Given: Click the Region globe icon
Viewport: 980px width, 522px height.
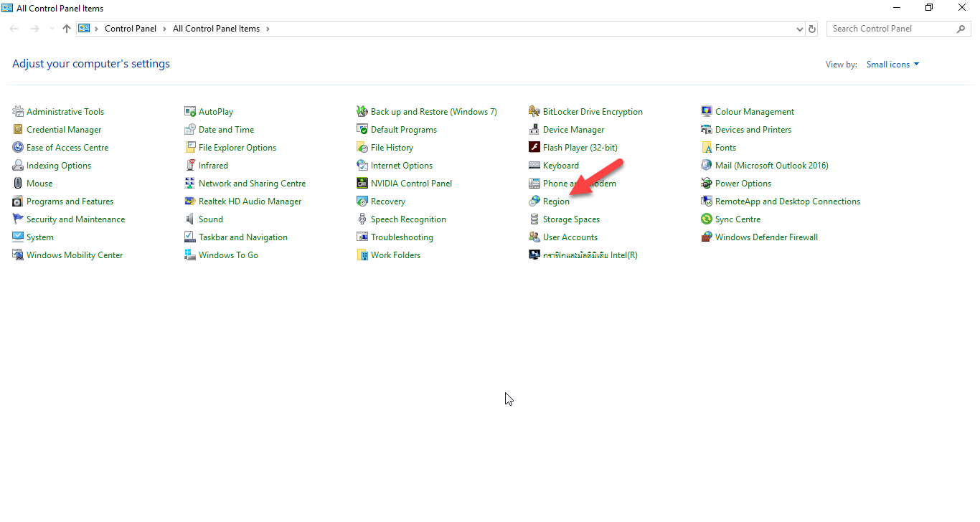Looking at the screenshot, I should coord(534,201).
